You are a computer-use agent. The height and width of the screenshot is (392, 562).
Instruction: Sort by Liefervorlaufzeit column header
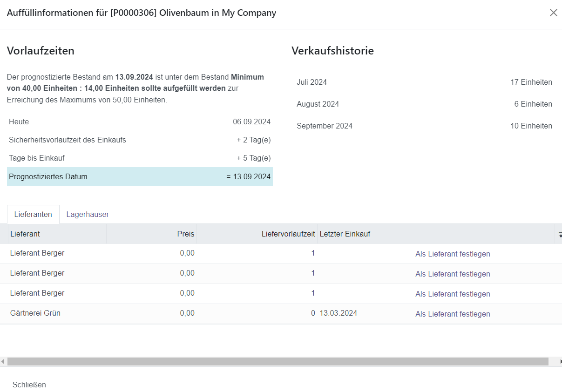(288, 234)
